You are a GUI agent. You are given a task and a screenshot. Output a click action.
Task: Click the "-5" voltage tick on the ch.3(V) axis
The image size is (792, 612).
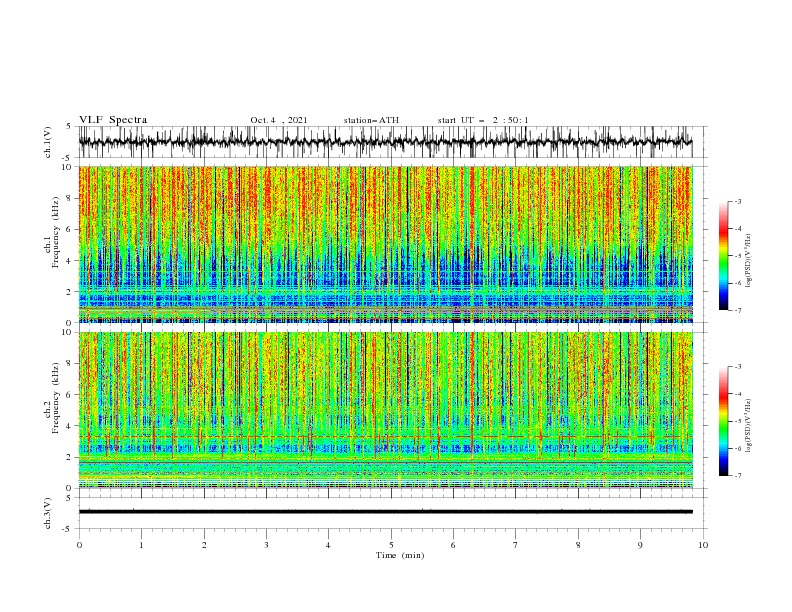(x=68, y=529)
